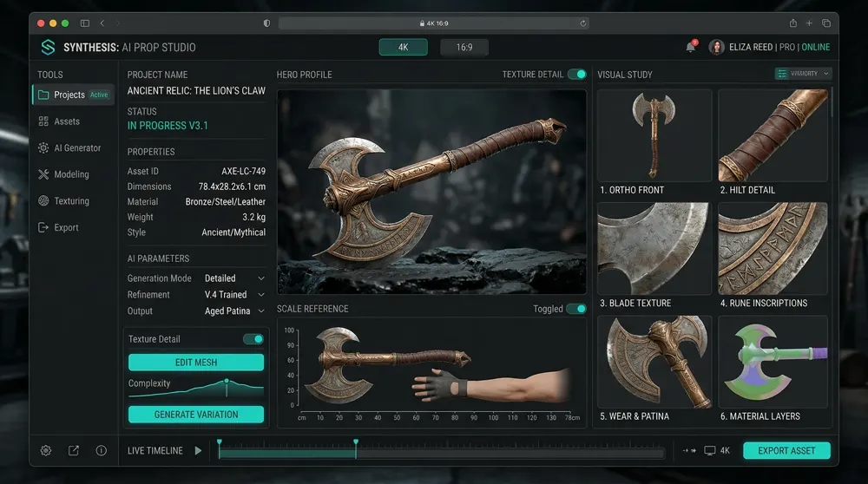The width and height of the screenshot is (868, 484).
Task: Click the small arrows icon left of monitor
Action: click(689, 451)
